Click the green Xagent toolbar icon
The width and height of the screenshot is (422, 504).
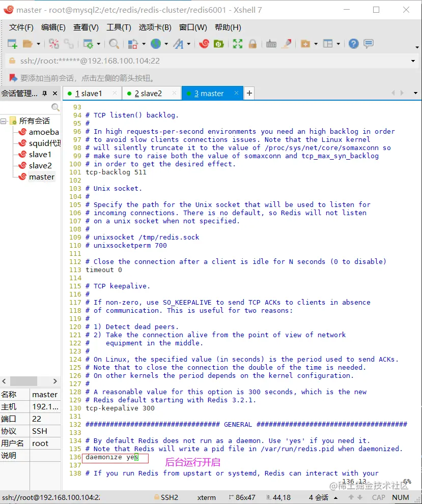[x=219, y=44]
